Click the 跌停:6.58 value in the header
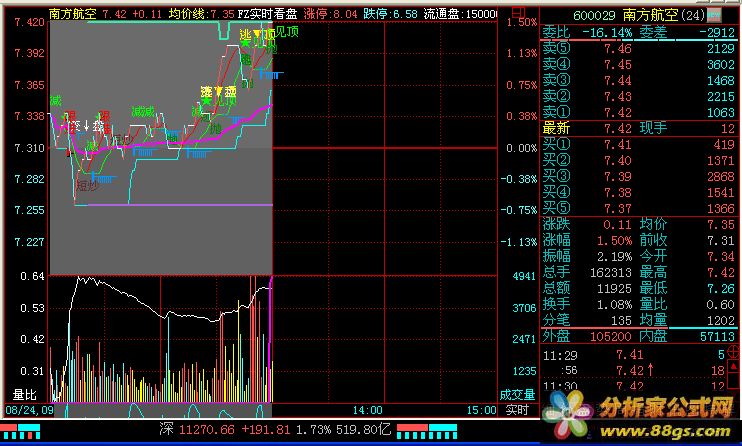The image size is (742, 446). 390,14
